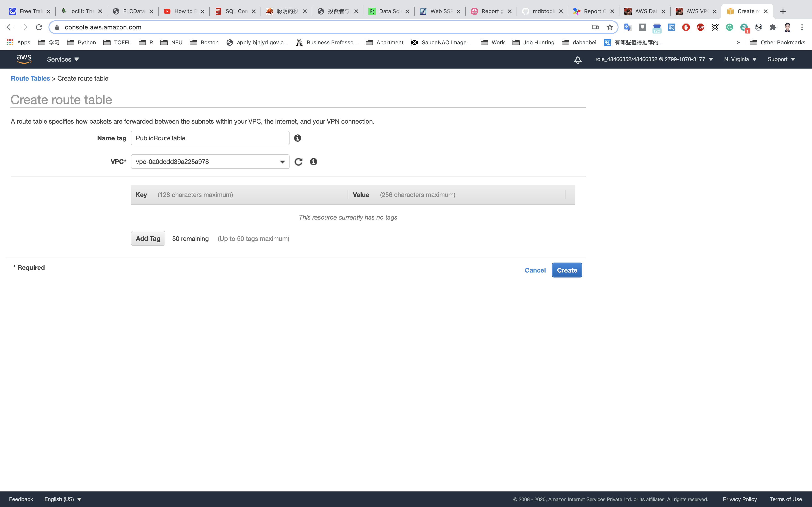This screenshot has width=812, height=507.
Task: Reload the page with the browser reload icon
Action: 39,27
